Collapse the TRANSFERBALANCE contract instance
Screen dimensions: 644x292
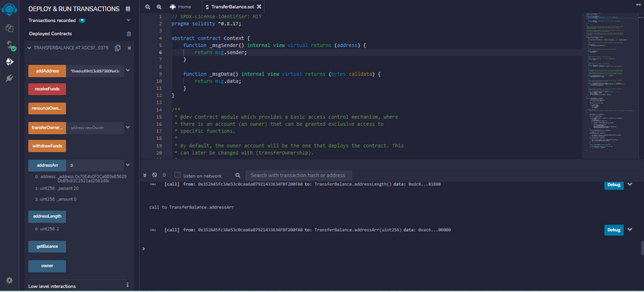coord(29,48)
